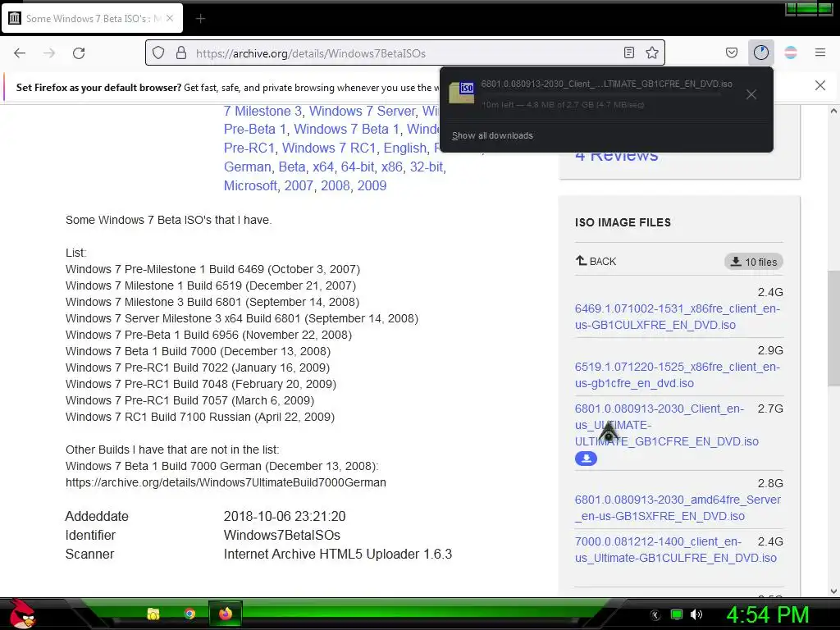View site security padlock info
The height and width of the screenshot is (630, 840).
[181, 52]
